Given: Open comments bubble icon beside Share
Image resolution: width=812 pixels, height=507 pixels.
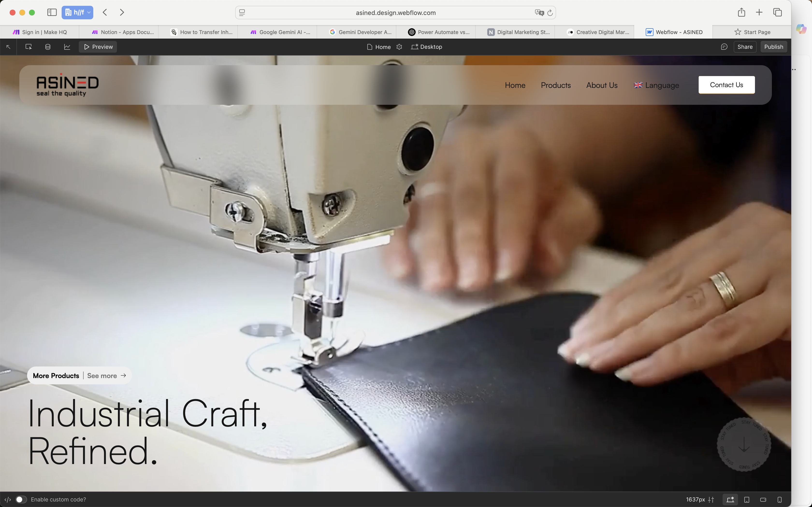Looking at the screenshot, I should [724, 47].
